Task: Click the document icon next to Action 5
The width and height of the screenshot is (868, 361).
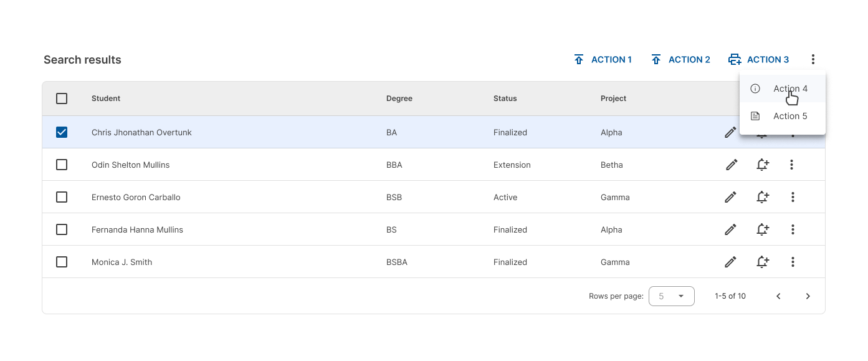Action: pyautogui.click(x=755, y=116)
